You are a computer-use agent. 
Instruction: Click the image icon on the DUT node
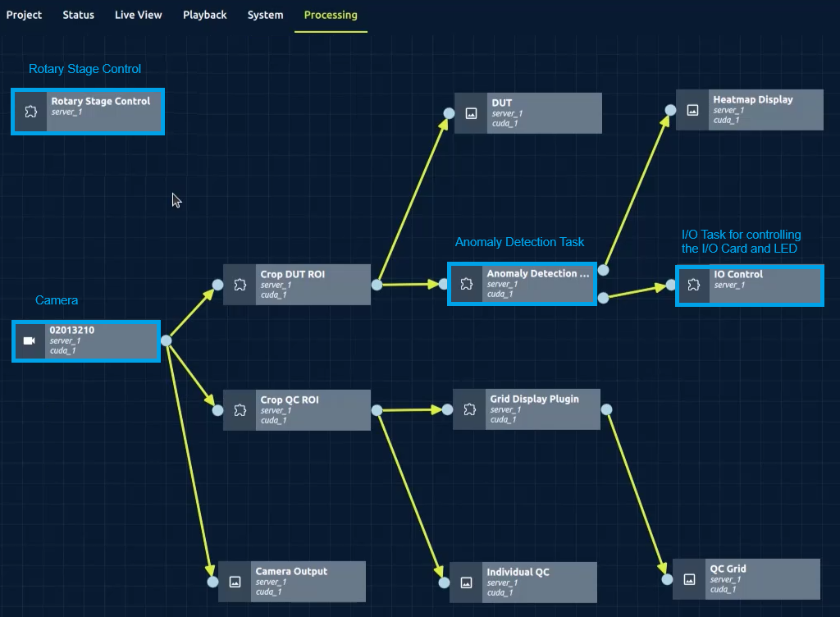[469, 112]
